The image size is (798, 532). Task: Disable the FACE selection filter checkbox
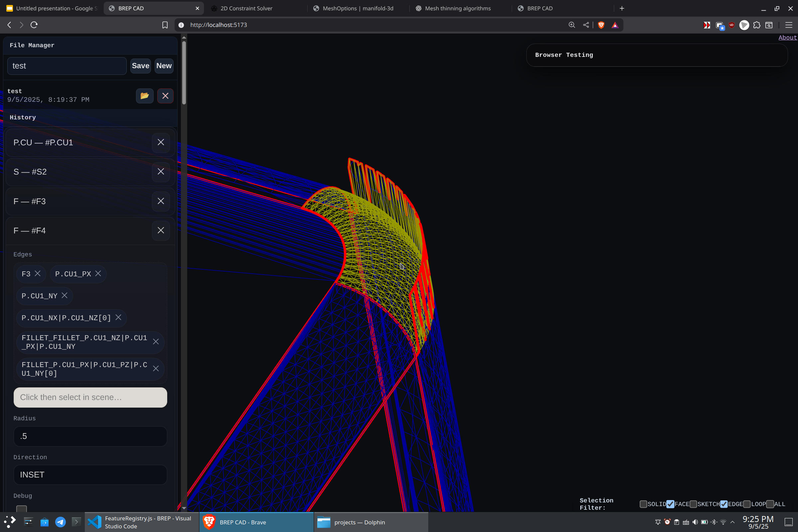[x=670, y=504]
